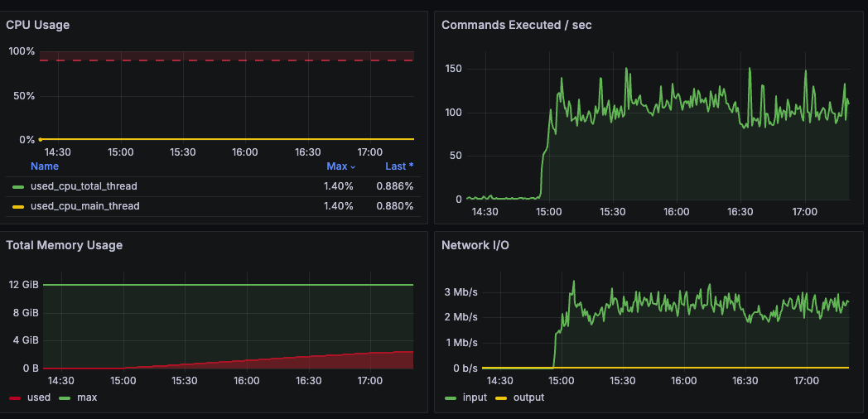The width and height of the screenshot is (868, 419).
Task: Click the green color marker beside 'input'
Action: 451,397
